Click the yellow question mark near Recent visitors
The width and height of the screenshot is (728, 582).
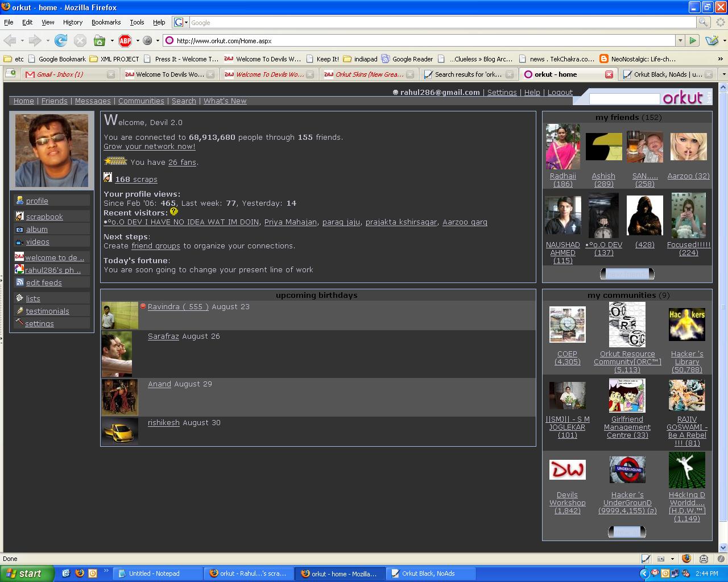[x=174, y=212]
